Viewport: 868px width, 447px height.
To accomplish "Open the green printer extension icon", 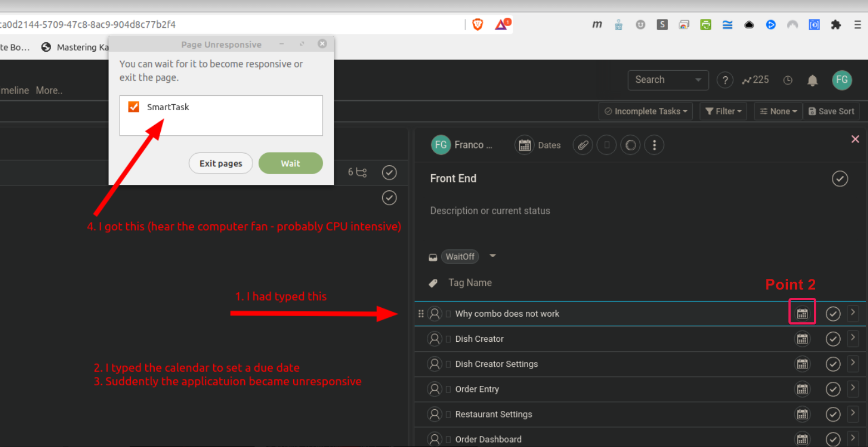I will [706, 24].
